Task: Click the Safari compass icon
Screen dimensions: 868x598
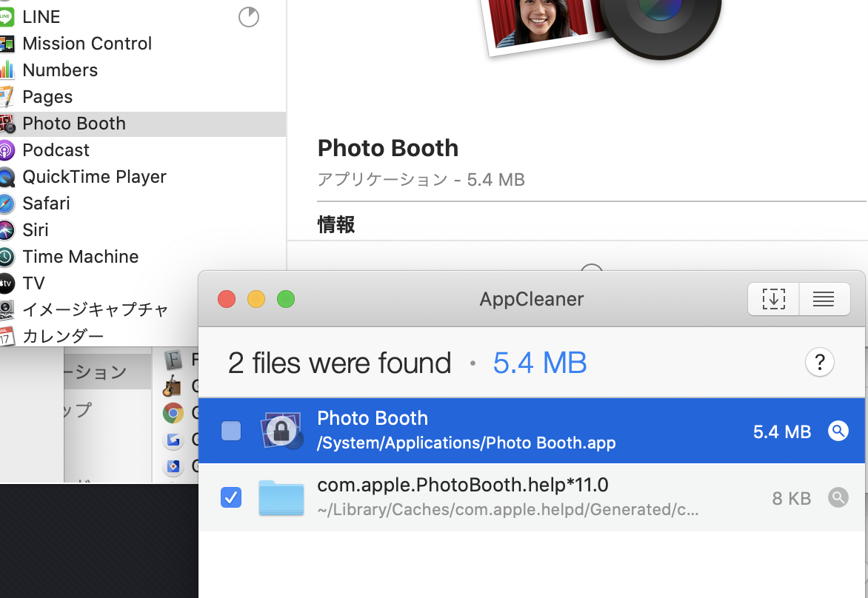Action: (6, 204)
